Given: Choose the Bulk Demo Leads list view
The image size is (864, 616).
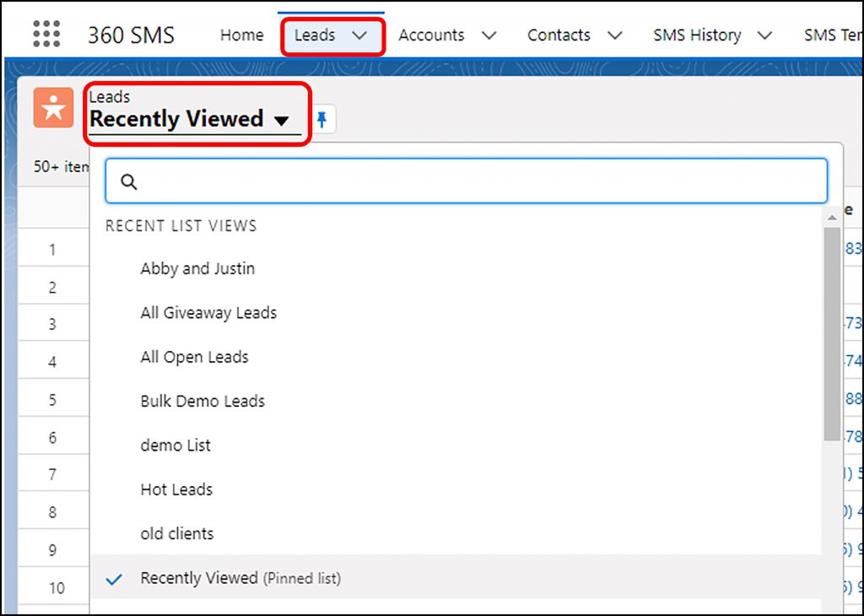Looking at the screenshot, I should point(202,401).
